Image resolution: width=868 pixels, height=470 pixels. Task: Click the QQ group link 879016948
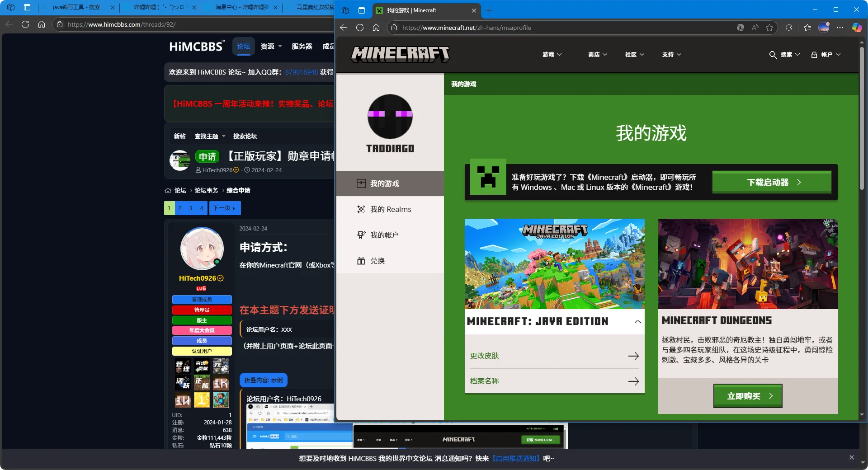tap(301, 72)
